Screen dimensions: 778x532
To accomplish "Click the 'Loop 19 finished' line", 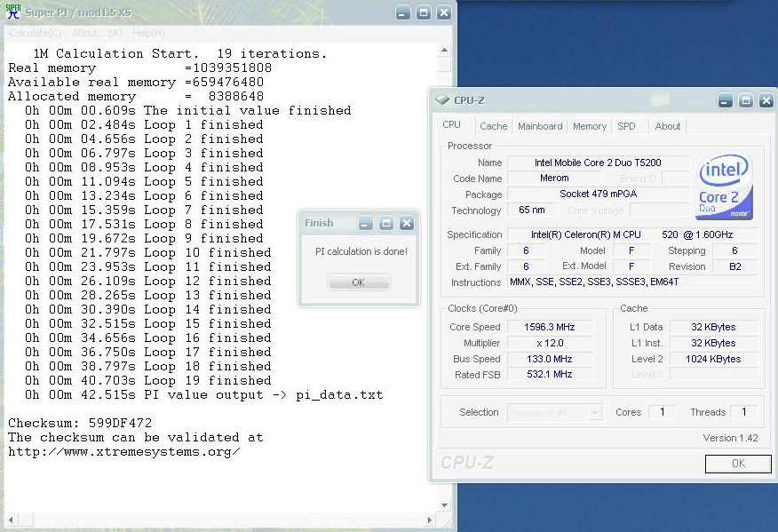I will [147, 381].
